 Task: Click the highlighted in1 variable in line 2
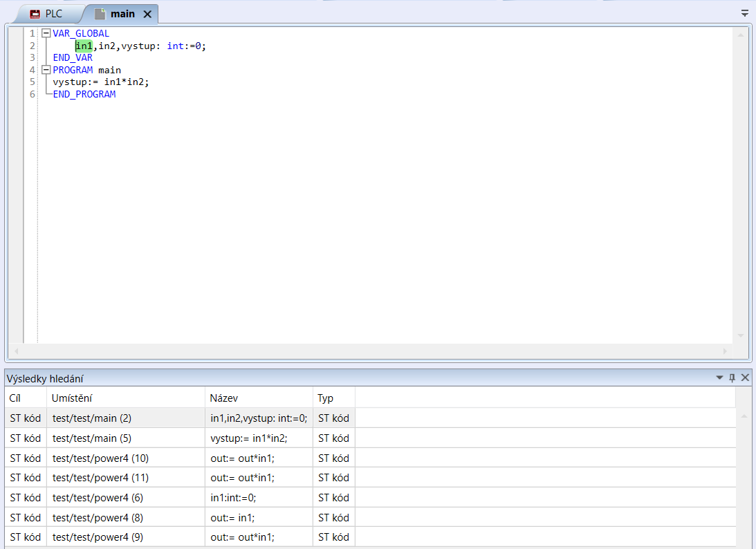(x=84, y=46)
